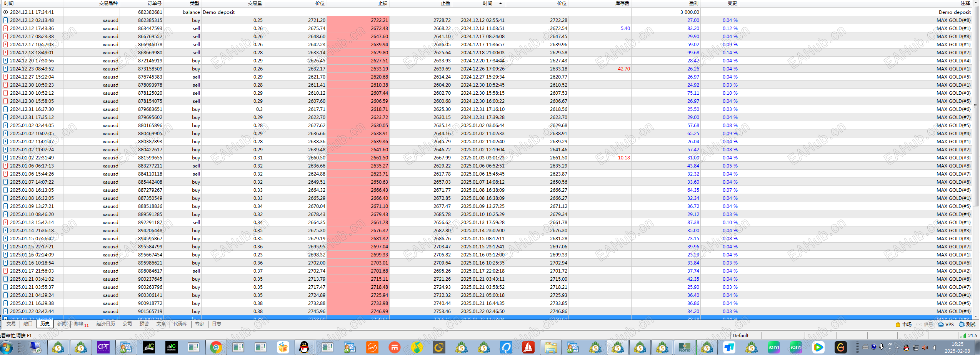Open CPT Markets from the taskbar
The image size is (980, 355).
click(103, 347)
